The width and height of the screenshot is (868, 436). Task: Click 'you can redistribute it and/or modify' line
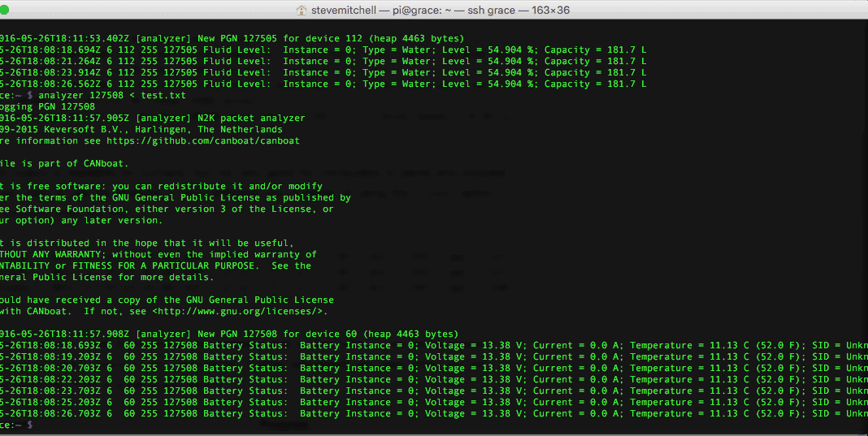click(x=161, y=186)
